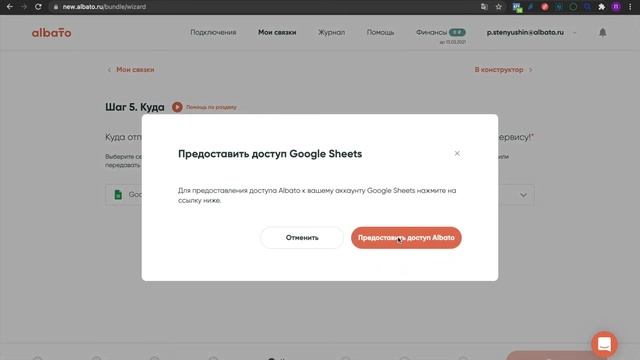The width and height of the screenshot is (640, 360).
Task: Open the Финансы menu item
Action: click(431, 32)
